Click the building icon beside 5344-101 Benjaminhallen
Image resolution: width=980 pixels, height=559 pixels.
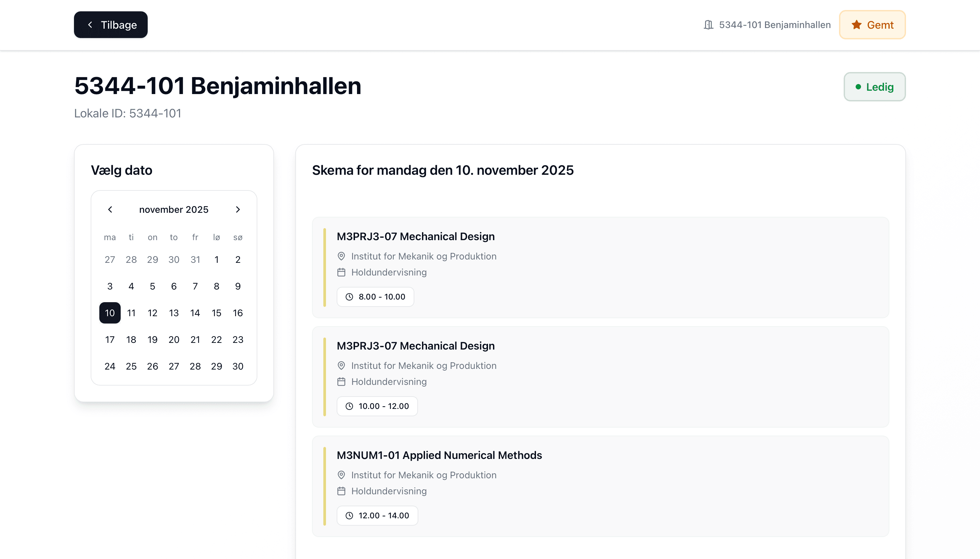708,24
